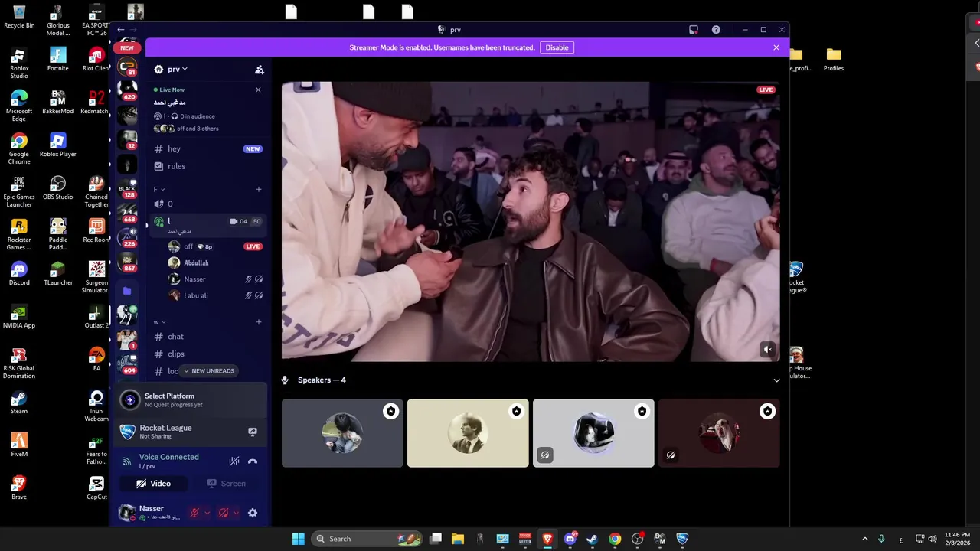Screen dimensions: 980x551
Task: Unmute the microphone in user panel
Action: click(194, 513)
